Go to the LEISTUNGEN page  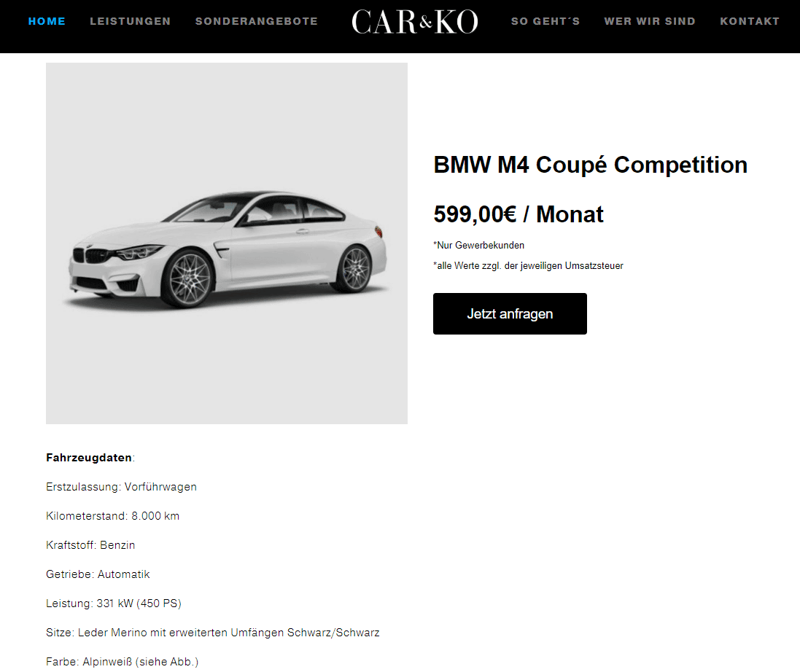(130, 21)
